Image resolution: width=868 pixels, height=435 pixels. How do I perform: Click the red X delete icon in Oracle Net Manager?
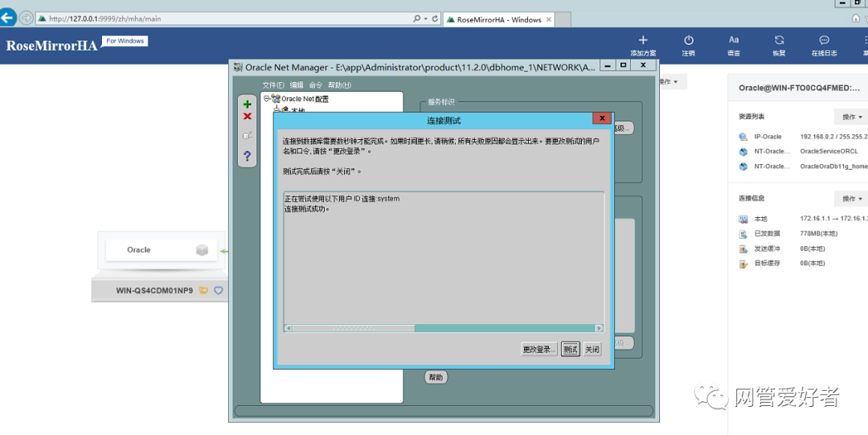point(247,117)
